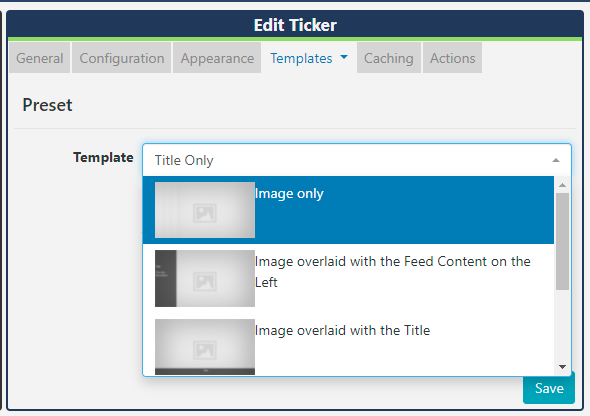This screenshot has width=590, height=416.
Task: Open the General tab
Action: [x=40, y=58]
